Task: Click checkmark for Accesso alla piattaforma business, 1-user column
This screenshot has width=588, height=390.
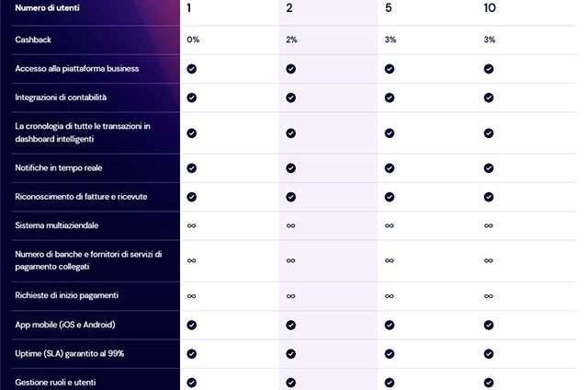Action: [x=192, y=69]
